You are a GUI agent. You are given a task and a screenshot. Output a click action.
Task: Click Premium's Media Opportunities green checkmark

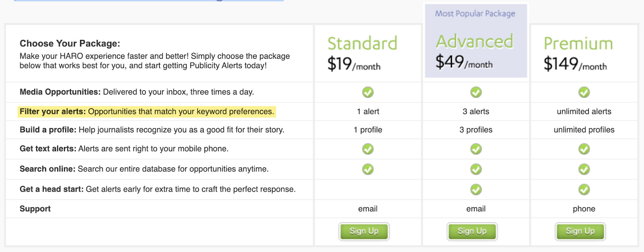584,92
